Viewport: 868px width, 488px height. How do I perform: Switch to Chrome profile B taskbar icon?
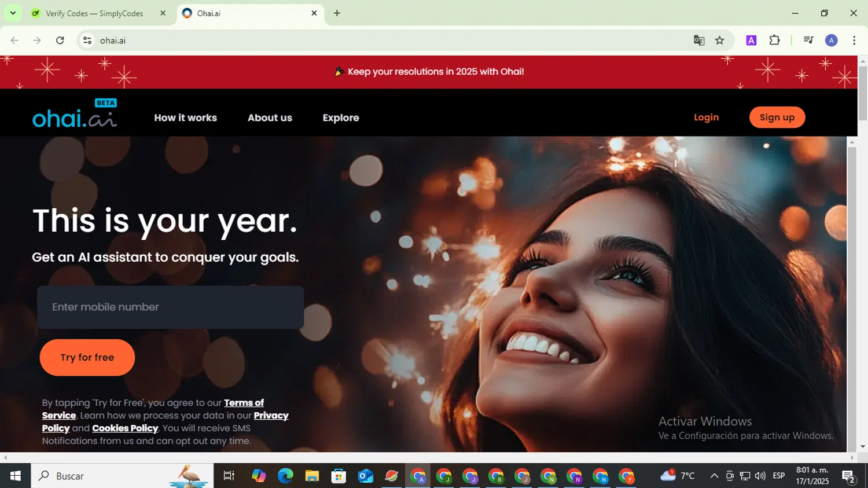click(x=496, y=476)
